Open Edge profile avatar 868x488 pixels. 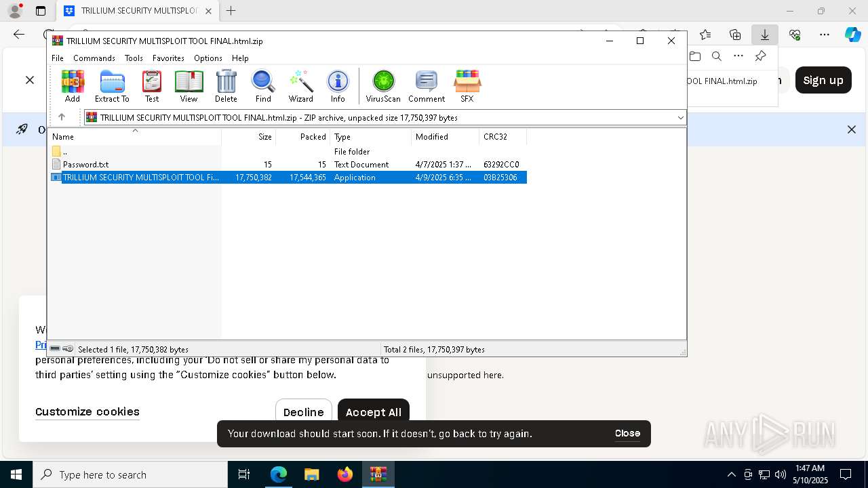coord(15,11)
